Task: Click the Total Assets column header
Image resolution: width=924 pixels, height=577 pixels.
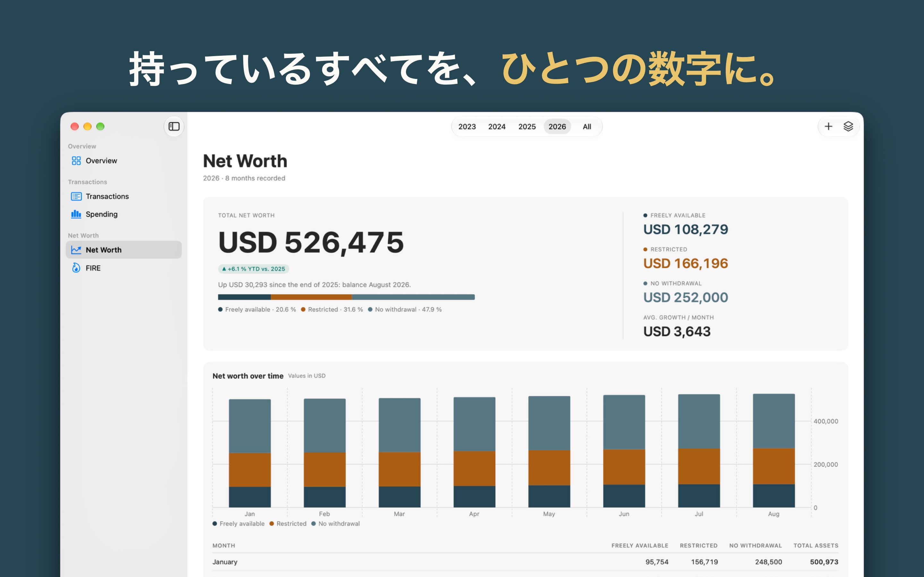Action: point(816,546)
